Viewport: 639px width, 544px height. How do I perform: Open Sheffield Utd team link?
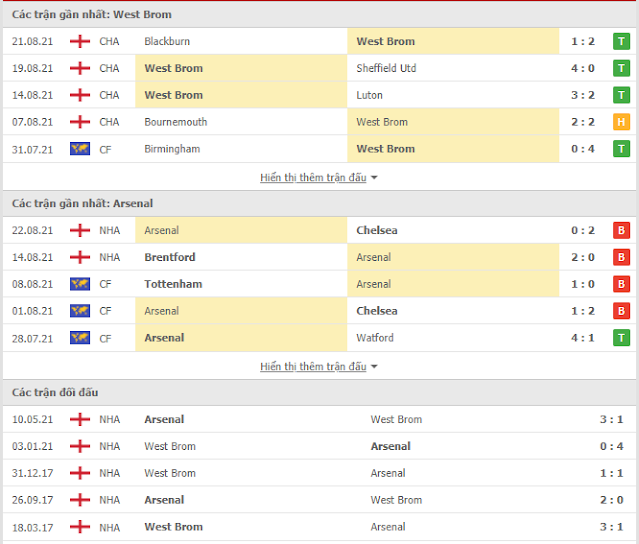(x=386, y=68)
